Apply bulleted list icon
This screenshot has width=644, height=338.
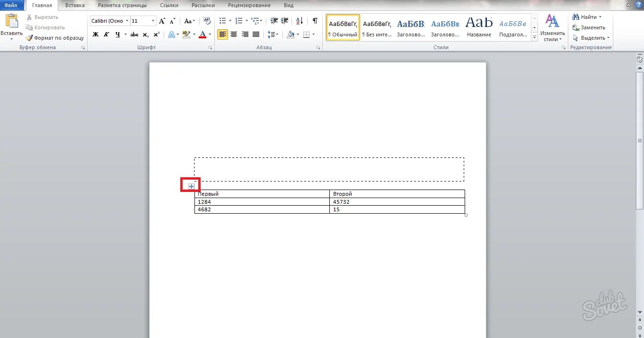tap(222, 21)
